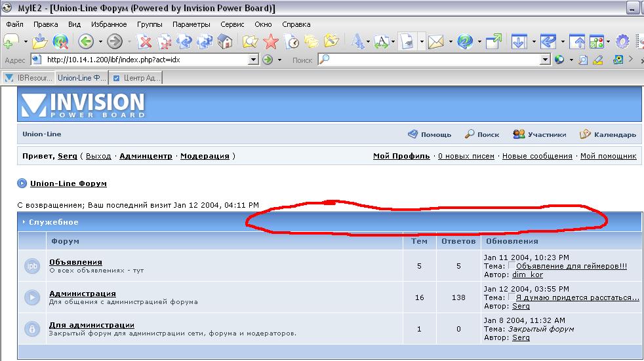
Task: Open favorites red star icon
Action: point(271,41)
